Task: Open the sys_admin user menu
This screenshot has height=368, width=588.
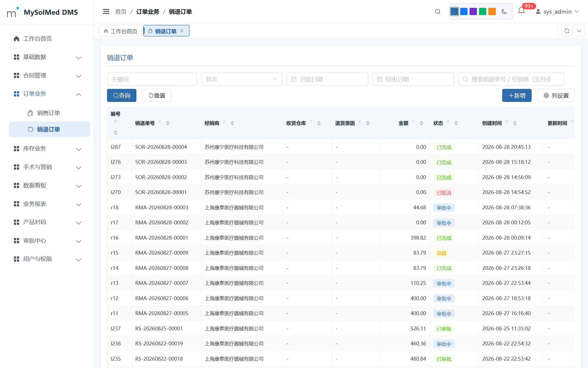Action: [x=557, y=12]
